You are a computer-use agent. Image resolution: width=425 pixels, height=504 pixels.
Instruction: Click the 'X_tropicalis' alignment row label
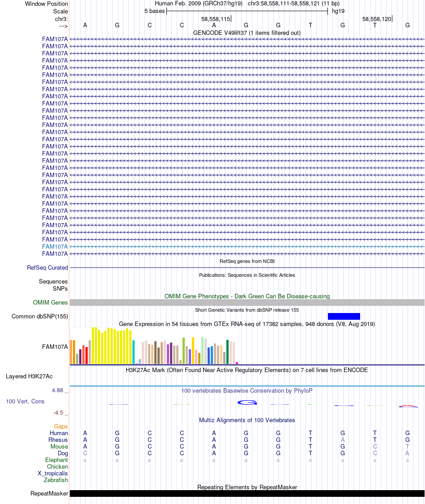pyautogui.click(x=52, y=473)
